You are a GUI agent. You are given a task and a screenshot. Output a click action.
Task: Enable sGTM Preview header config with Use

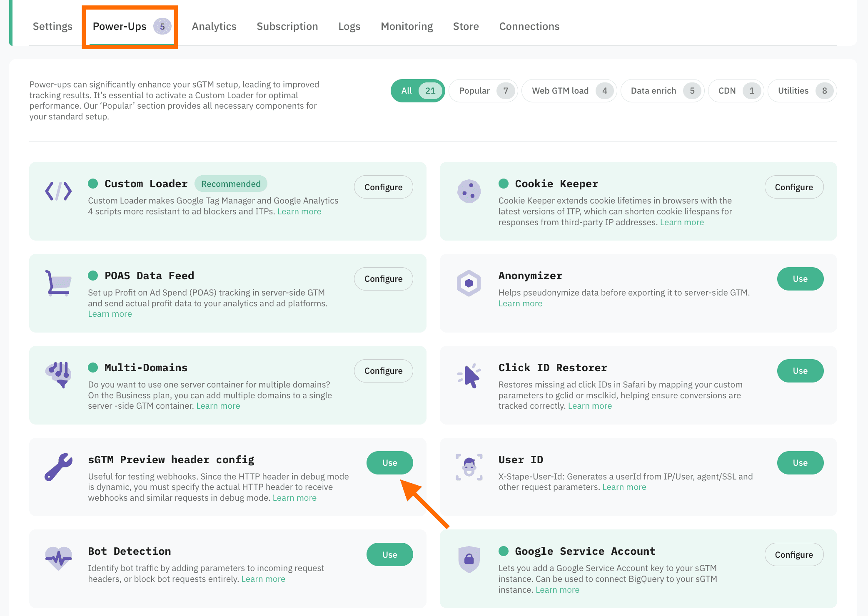[389, 463]
